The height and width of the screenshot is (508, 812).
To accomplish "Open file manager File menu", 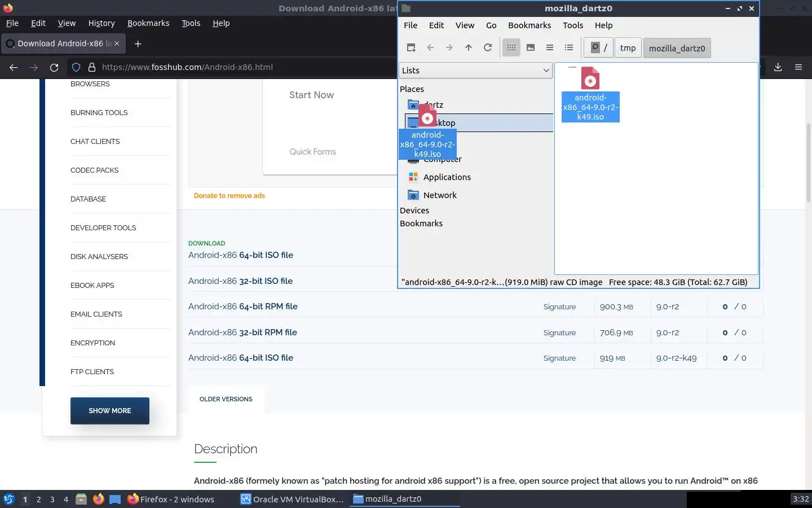I will 411,25.
